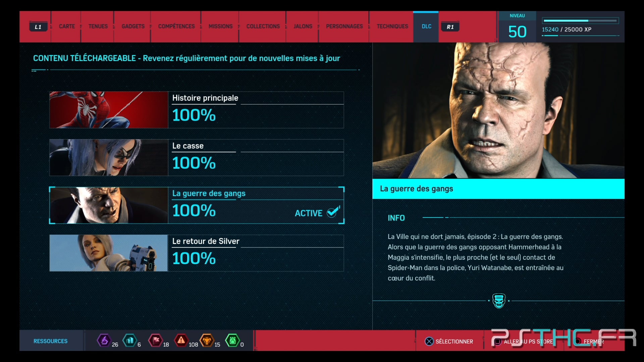
Task: Go to the GADGETS tab
Action: tap(133, 26)
